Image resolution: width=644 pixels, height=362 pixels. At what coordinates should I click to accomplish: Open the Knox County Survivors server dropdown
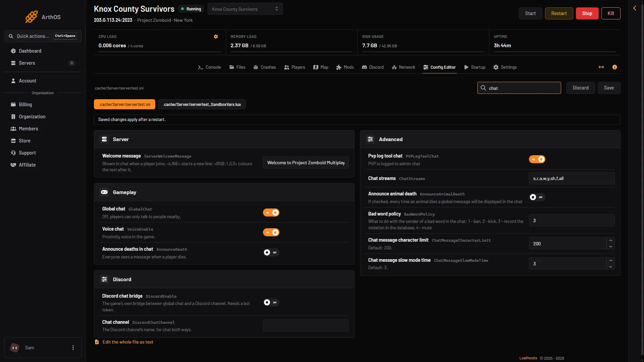(245, 9)
